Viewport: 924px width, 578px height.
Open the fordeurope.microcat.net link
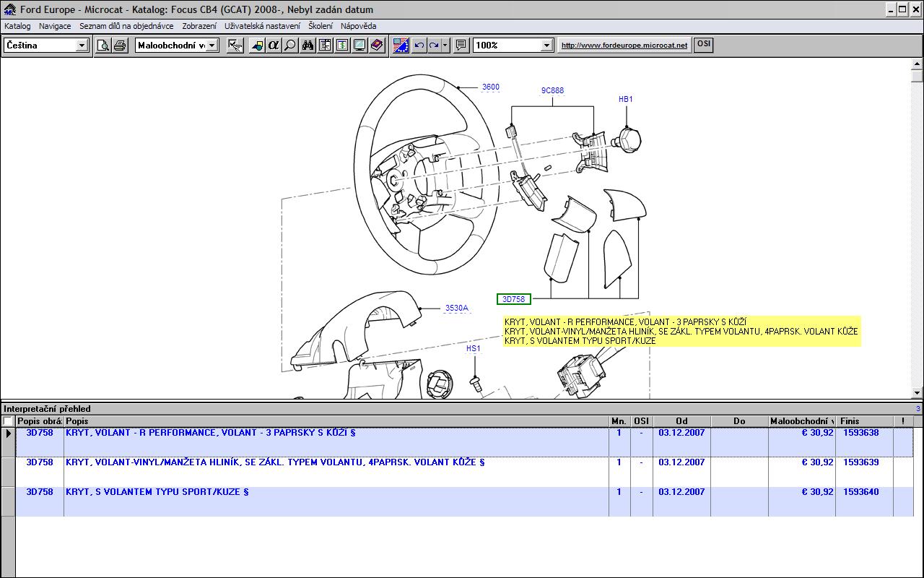624,46
